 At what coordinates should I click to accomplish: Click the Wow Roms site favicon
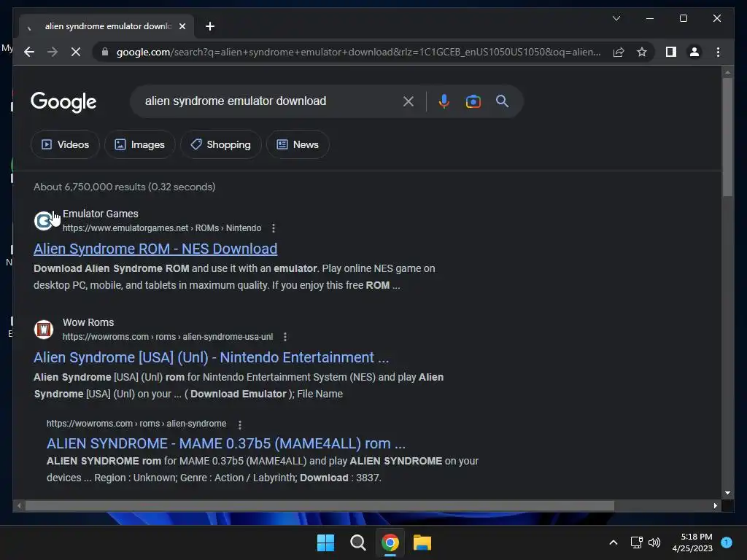pyautogui.click(x=43, y=329)
